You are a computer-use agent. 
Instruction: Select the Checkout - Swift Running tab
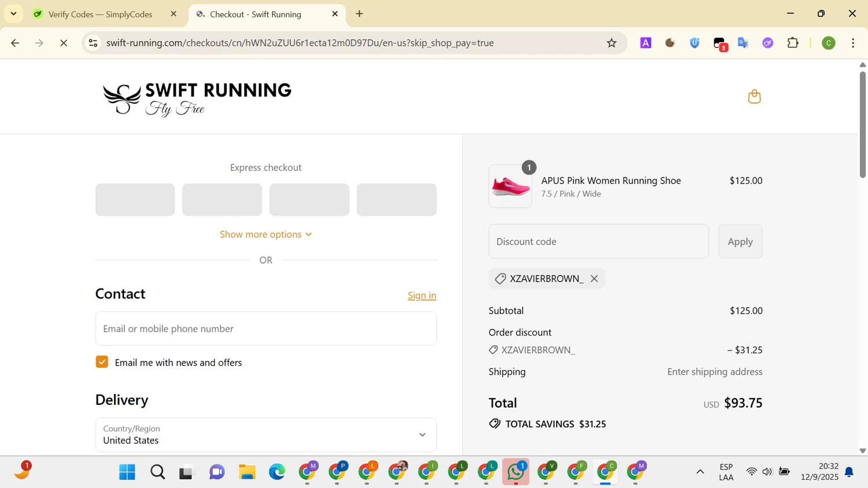255,14
